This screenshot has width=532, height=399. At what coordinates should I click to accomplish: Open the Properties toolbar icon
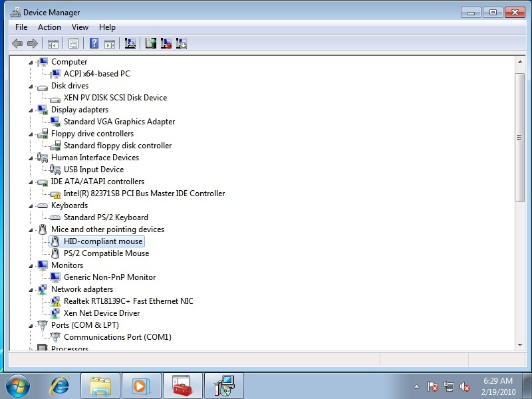[73, 44]
